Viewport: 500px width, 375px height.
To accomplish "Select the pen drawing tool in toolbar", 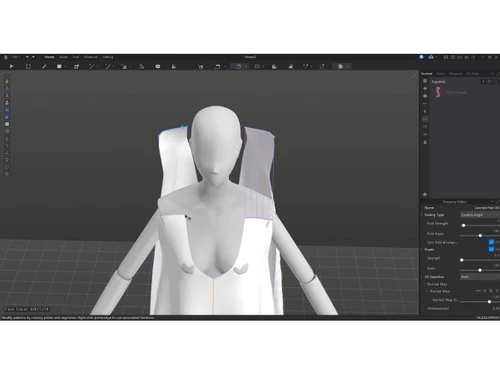I will point(44,66).
